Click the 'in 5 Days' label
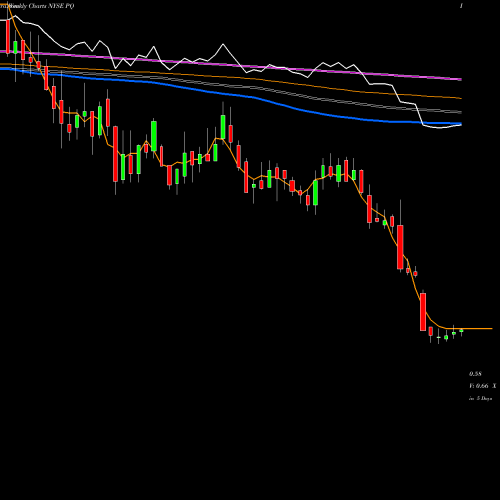The image size is (500, 500). click(x=481, y=398)
